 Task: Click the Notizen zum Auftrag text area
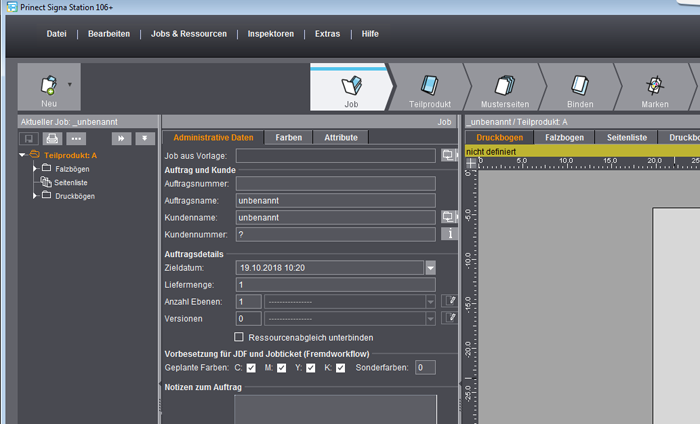click(x=336, y=409)
